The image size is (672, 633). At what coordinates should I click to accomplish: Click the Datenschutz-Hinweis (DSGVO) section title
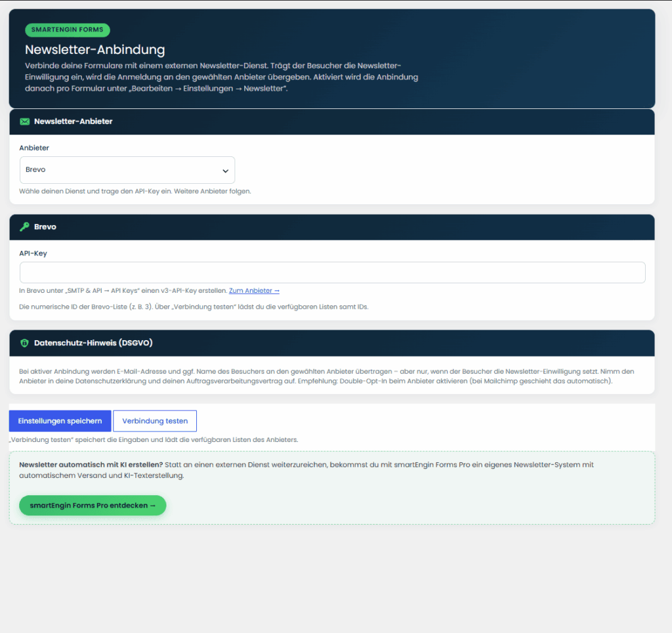pyautogui.click(x=93, y=343)
